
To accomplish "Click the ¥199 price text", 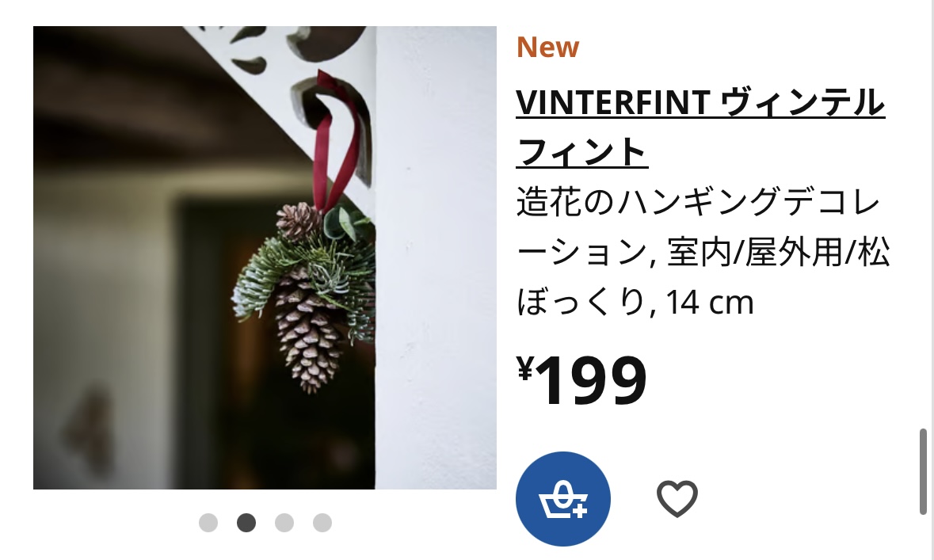I will coord(581,379).
